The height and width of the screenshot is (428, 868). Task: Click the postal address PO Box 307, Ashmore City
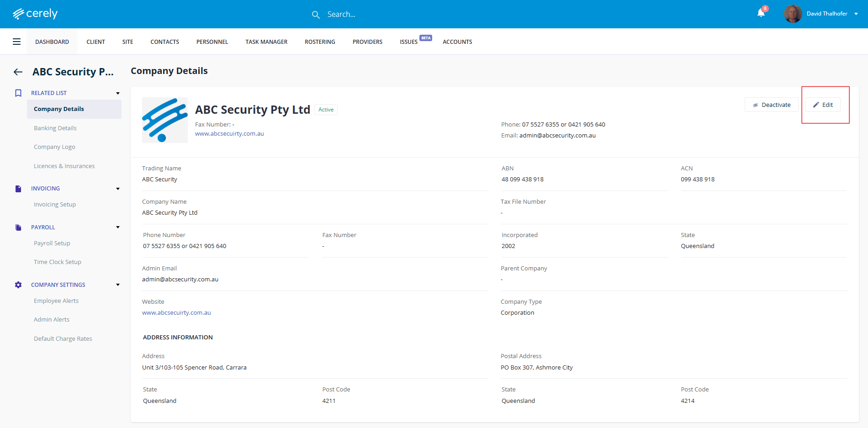(537, 368)
